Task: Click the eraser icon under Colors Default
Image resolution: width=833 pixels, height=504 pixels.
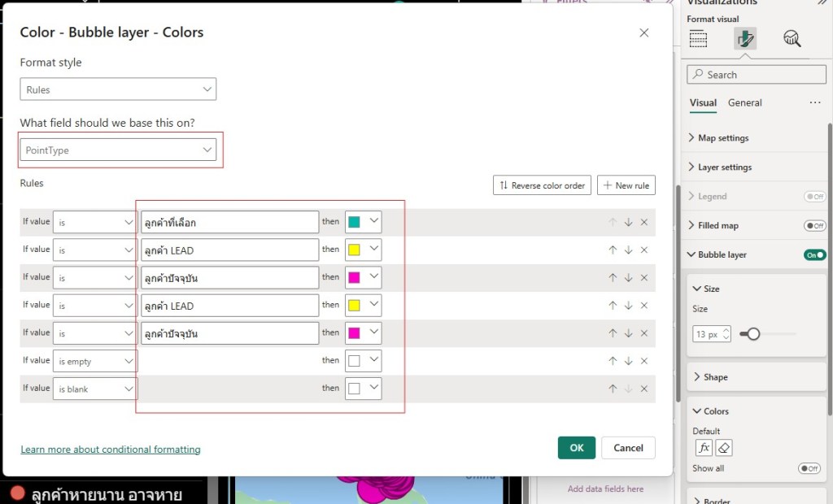Action: (x=724, y=448)
